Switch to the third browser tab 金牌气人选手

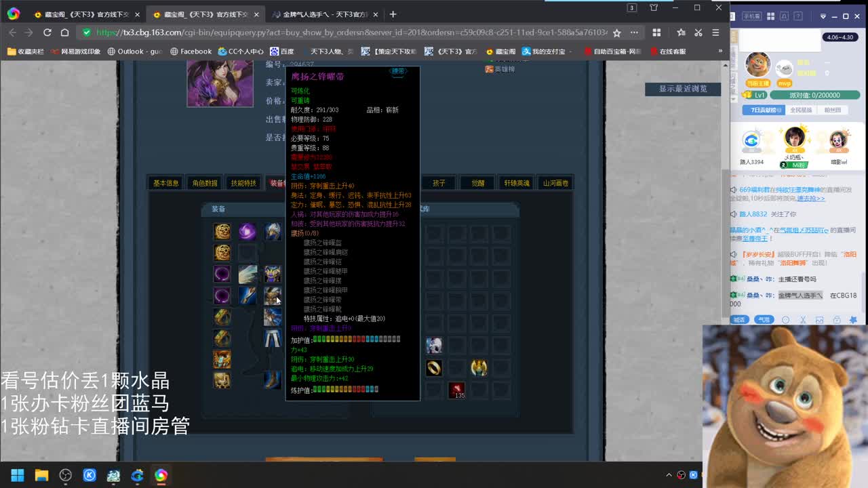pyautogui.click(x=324, y=14)
